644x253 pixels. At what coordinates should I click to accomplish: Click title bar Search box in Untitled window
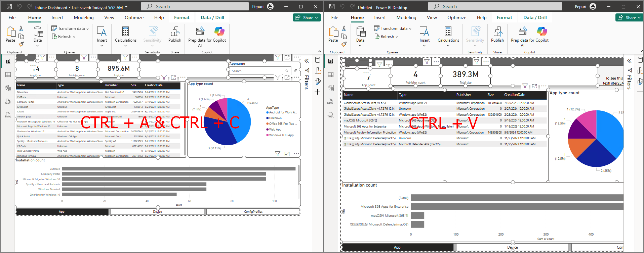pos(495,6)
